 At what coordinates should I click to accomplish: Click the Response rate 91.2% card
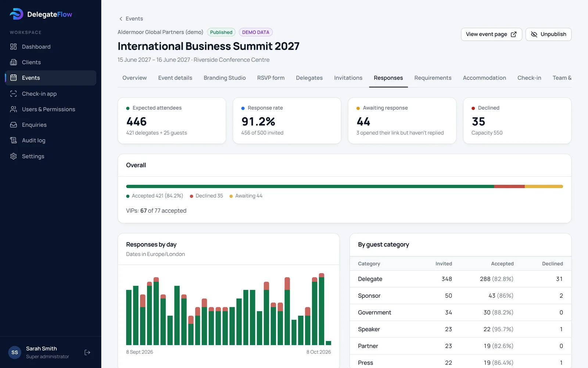[287, 121]
